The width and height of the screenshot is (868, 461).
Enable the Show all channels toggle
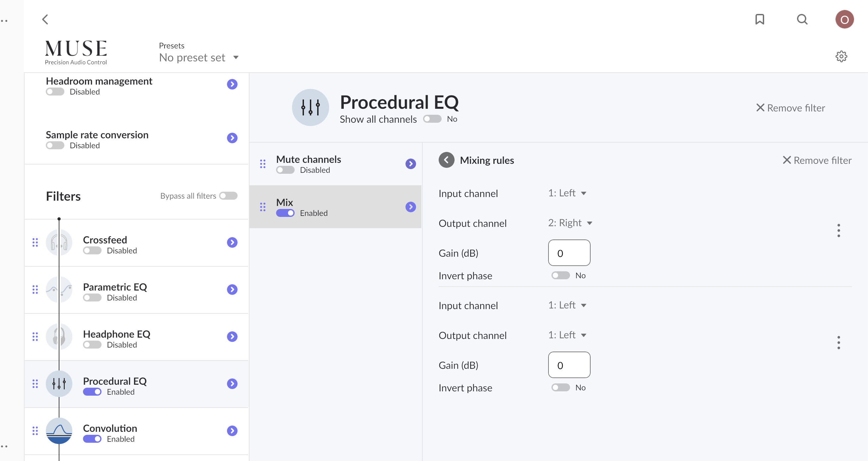pos(432,119)
